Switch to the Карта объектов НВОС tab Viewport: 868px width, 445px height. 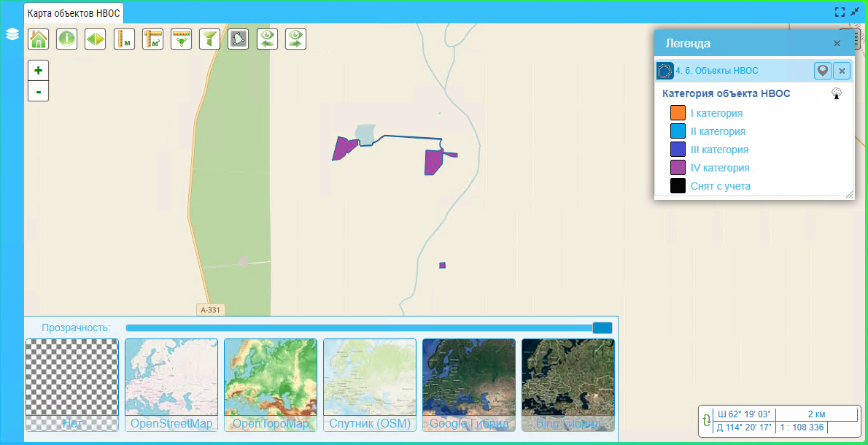coord(73,13)
